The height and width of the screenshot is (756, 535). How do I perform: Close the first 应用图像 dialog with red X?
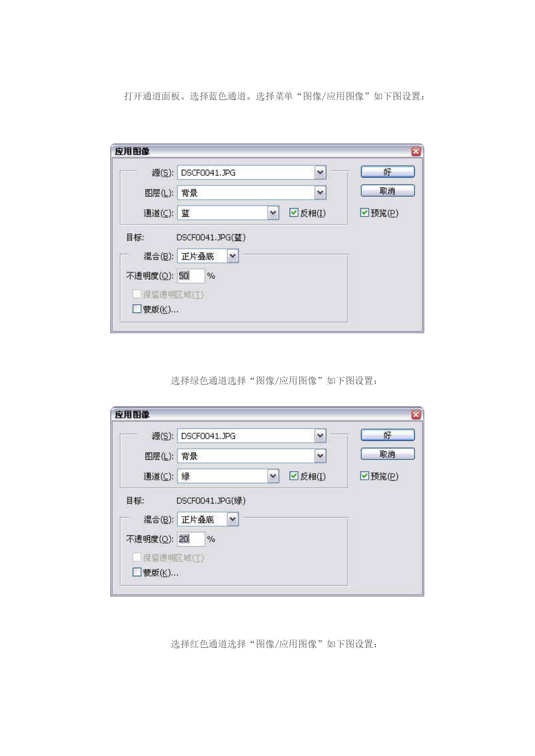click(x=416, y=151)
